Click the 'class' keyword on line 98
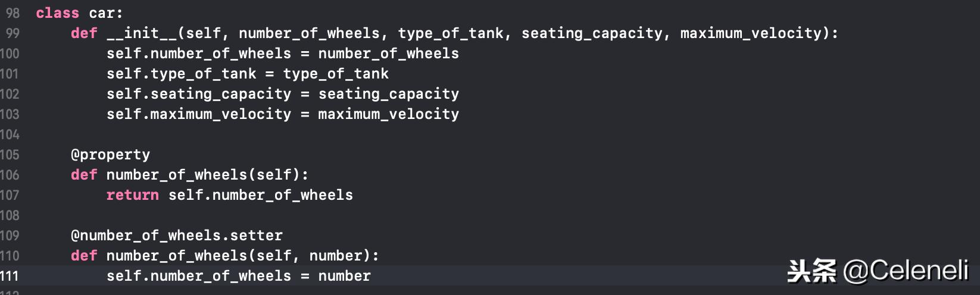The image size is (980, 295). (57, 13)
